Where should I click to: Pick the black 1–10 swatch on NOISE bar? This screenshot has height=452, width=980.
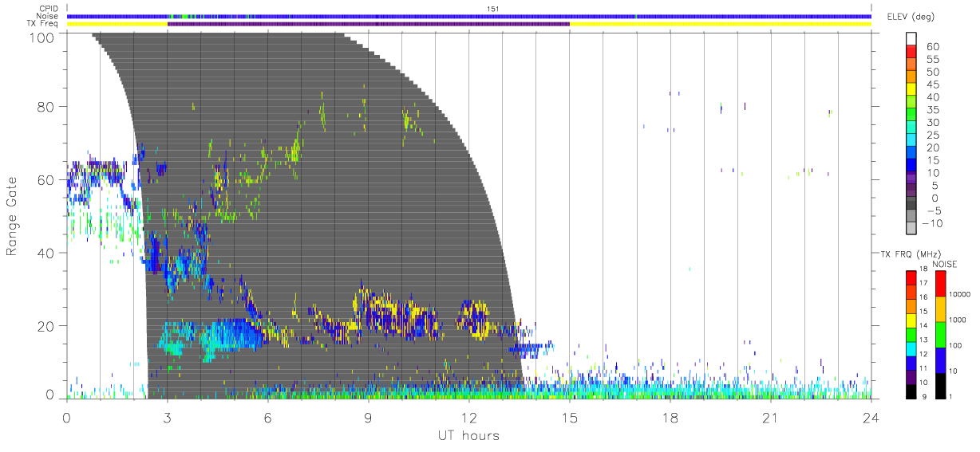click(941, 385)
